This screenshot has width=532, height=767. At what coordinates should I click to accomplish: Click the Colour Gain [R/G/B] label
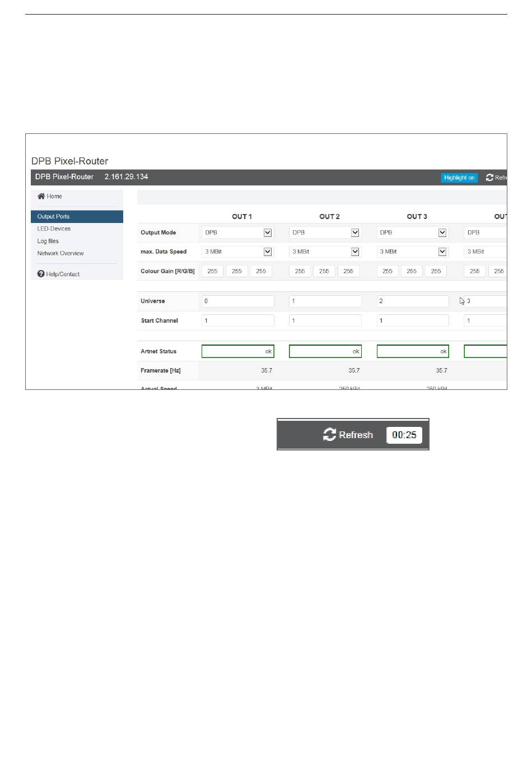click(x=167, y=271)
